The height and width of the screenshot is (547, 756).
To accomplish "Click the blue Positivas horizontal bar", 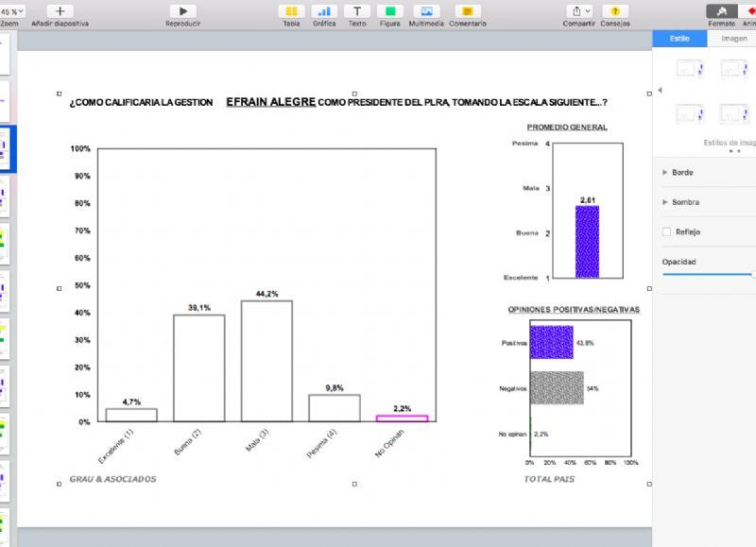I will coord(552,342).
